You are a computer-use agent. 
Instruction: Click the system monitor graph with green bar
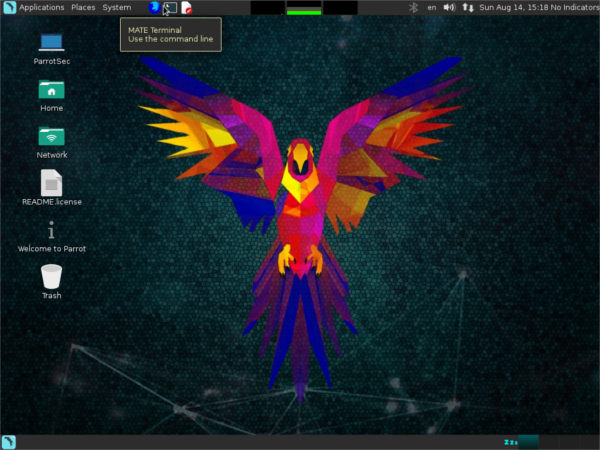[x=304, y=8]
